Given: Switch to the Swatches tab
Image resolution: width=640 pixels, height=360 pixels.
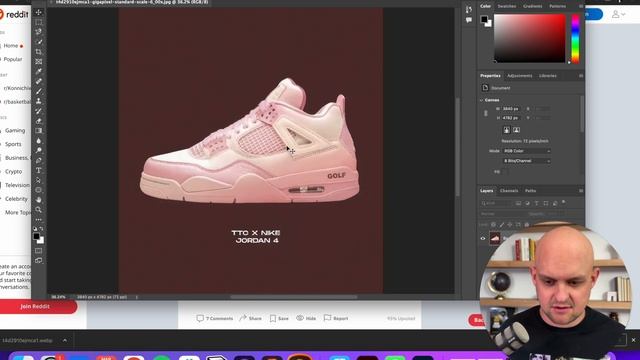Looking at the screenshot, I should pyautogui.click(x=507, y=6).
